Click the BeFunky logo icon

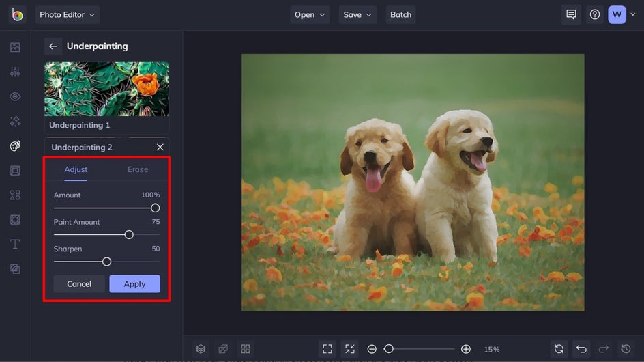pyautogui.click(x=17, y=15)
